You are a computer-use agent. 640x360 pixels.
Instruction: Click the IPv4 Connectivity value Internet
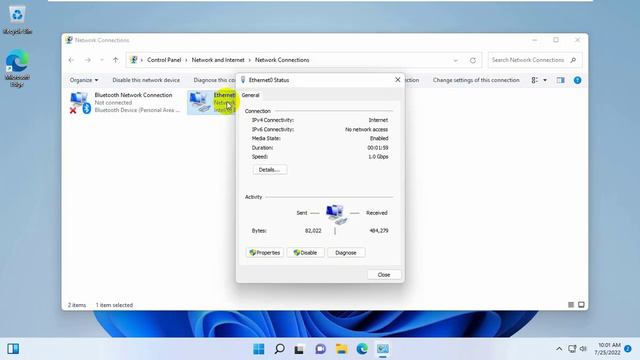(x=378, y=120)
